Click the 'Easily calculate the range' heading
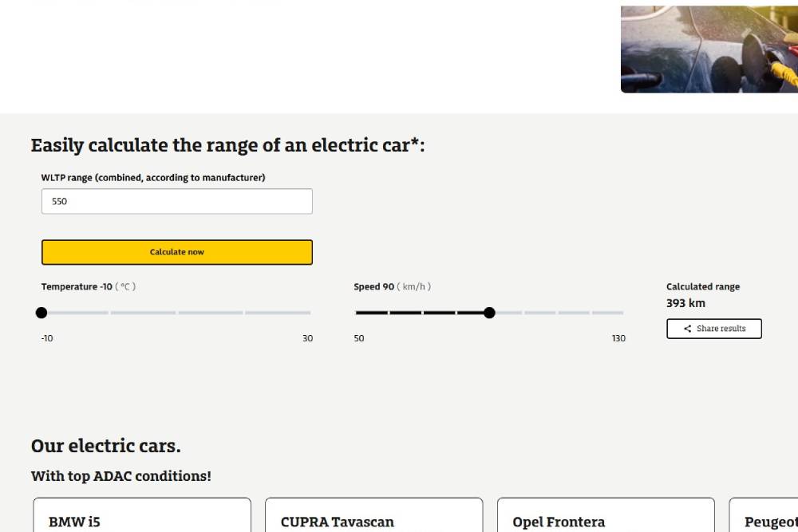The height and width of the screenshot is (532, 798). click(x=227, y=145)
